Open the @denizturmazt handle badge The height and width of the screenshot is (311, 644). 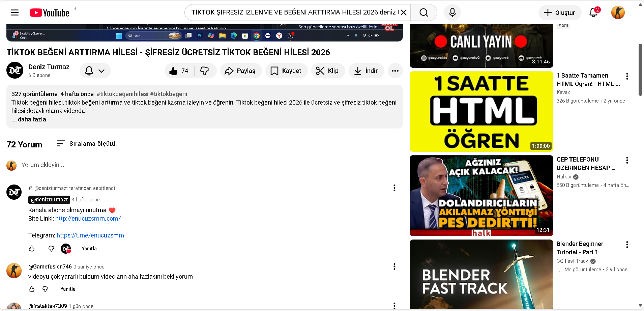coord(49,200)
